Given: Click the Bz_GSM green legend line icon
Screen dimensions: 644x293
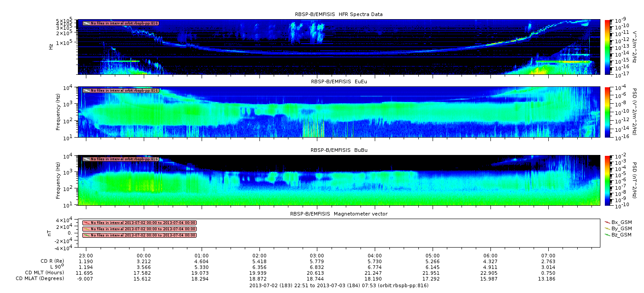Looking at the screenshot, I should click(608, 235).
